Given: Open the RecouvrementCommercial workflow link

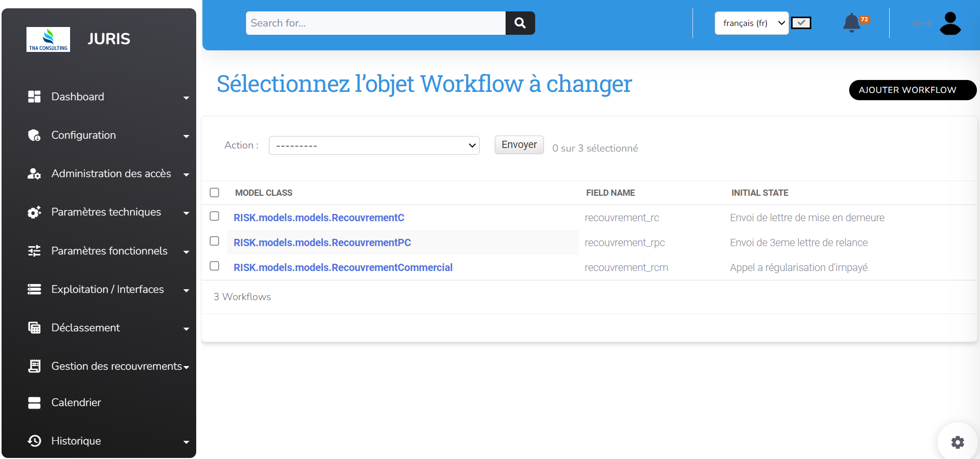Looking at the screenshot, I should pos(343,267).
